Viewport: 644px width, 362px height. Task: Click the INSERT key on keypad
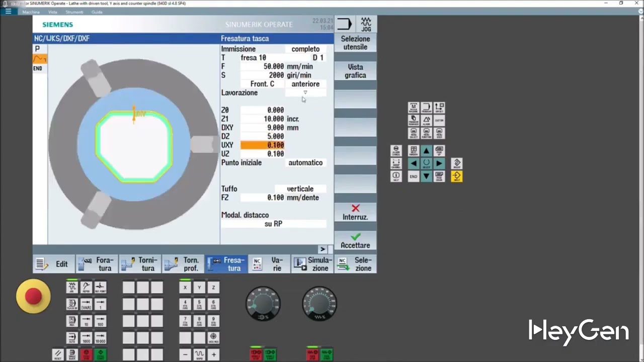[x=457, y=163]
